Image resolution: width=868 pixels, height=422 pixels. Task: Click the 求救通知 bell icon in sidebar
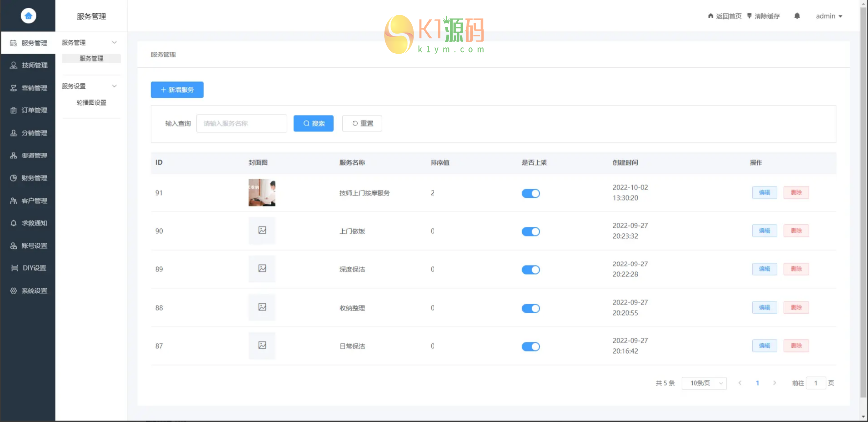tap(13, 223)
